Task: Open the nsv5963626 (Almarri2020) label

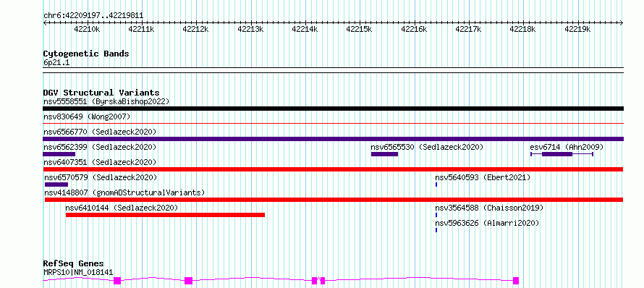Action: pyautogui.click(x=487, y=223)
